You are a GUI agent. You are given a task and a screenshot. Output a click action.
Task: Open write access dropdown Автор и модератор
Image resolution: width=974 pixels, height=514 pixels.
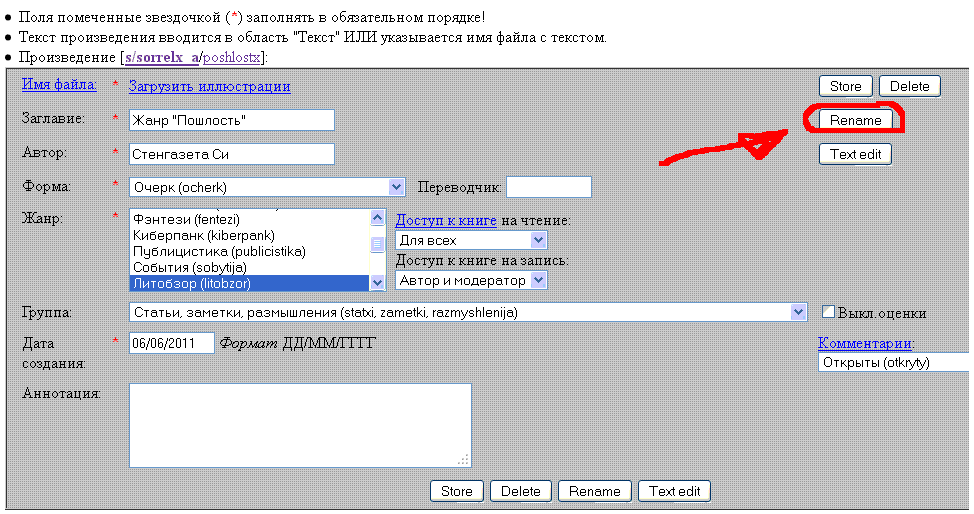click(471, 281)
